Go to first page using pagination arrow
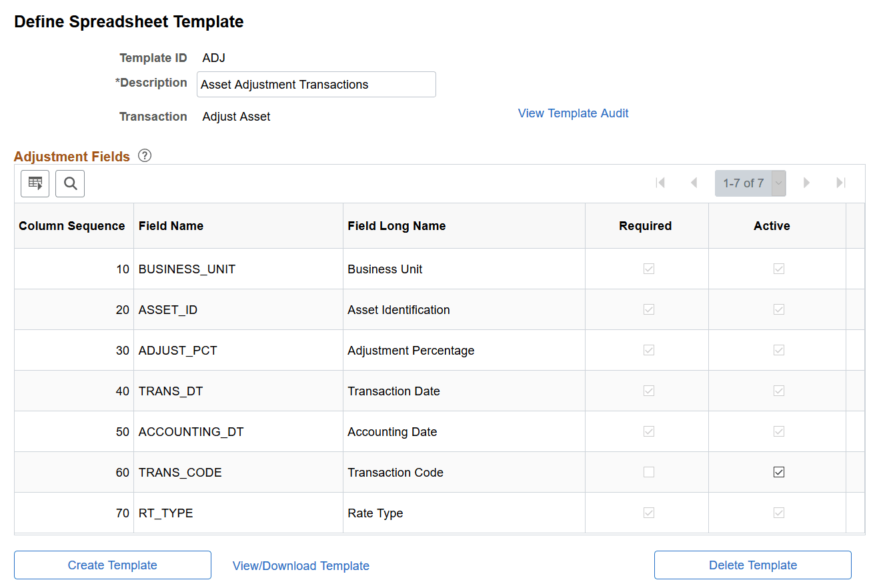 pyautogui.click(x=660, y=183)
